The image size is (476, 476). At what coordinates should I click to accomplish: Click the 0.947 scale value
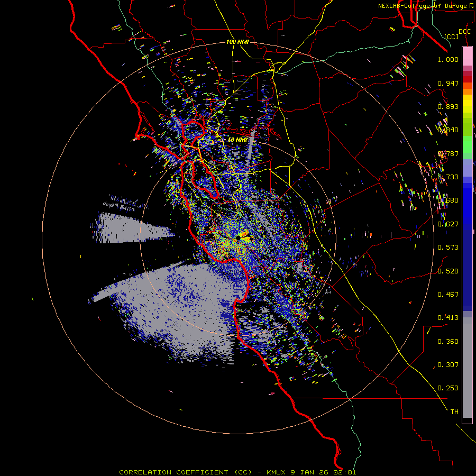[448, 83]
